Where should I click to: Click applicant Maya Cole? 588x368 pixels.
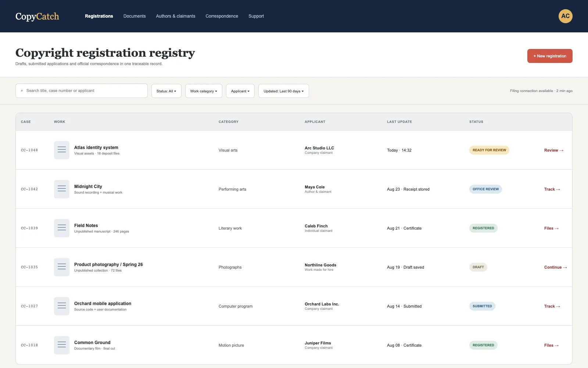click(315, 187)
